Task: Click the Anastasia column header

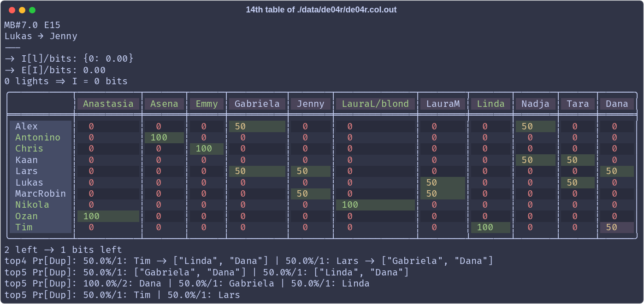Action: (x=108, y=104)
